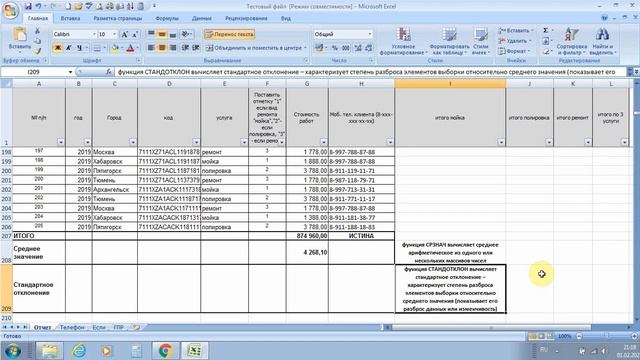Switch to the Данные ribbon tab

click(202, 18)
